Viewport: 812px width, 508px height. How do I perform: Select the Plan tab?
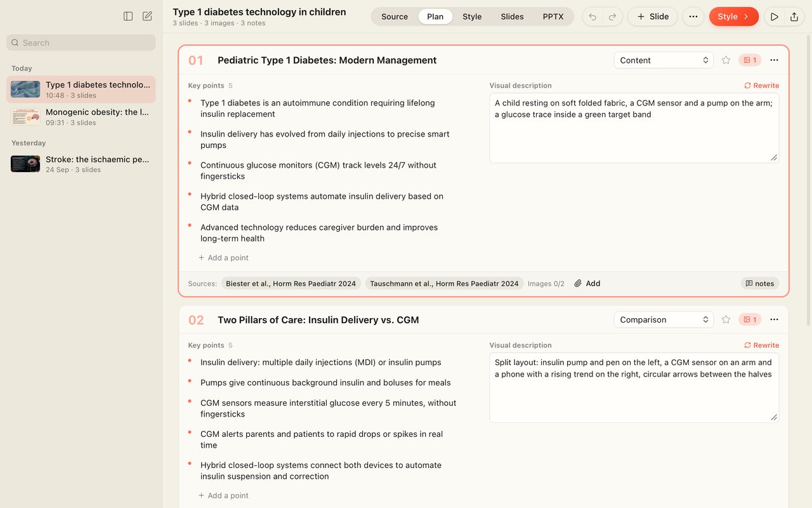[x=435, y=17]
